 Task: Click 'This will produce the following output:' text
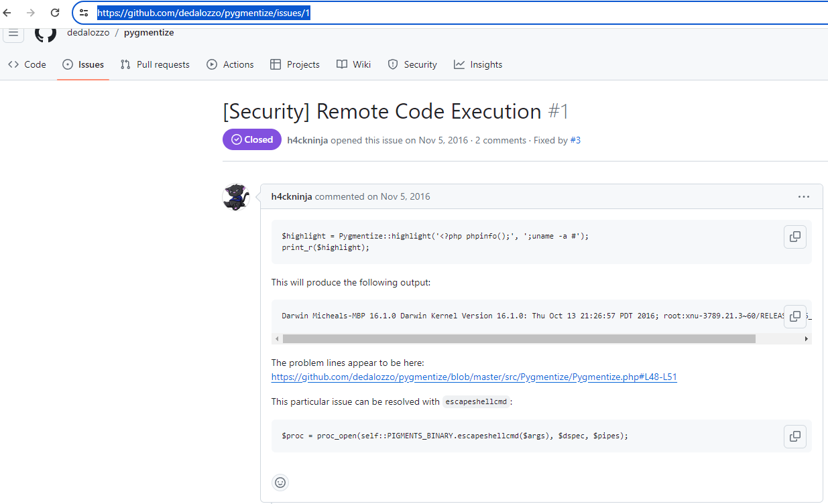pos(351,282)
